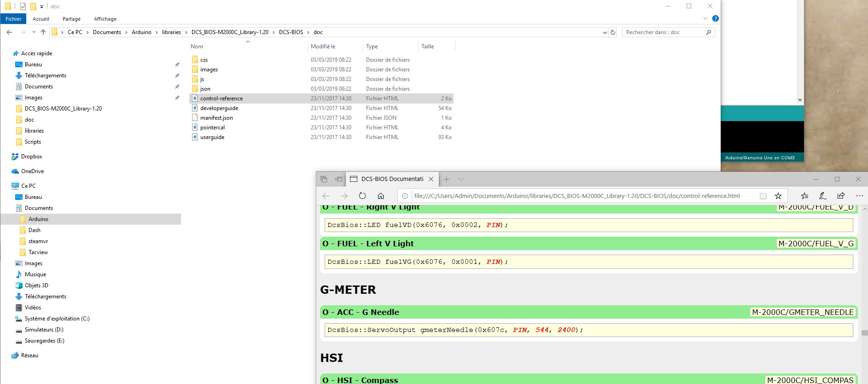
Task: Select Objets 3D in navigation pane
Action: (x=36, y=285)
